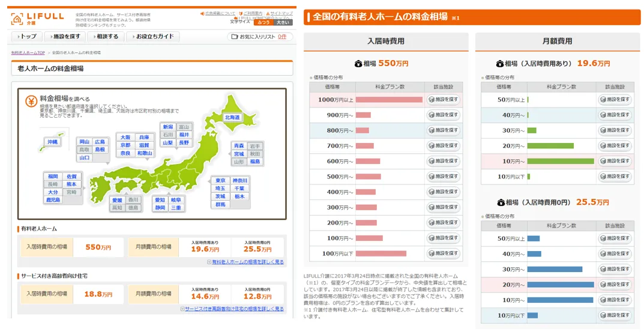Click the 0件 favorites count link
Screen dimensions: 644x334
pos(282,37)
